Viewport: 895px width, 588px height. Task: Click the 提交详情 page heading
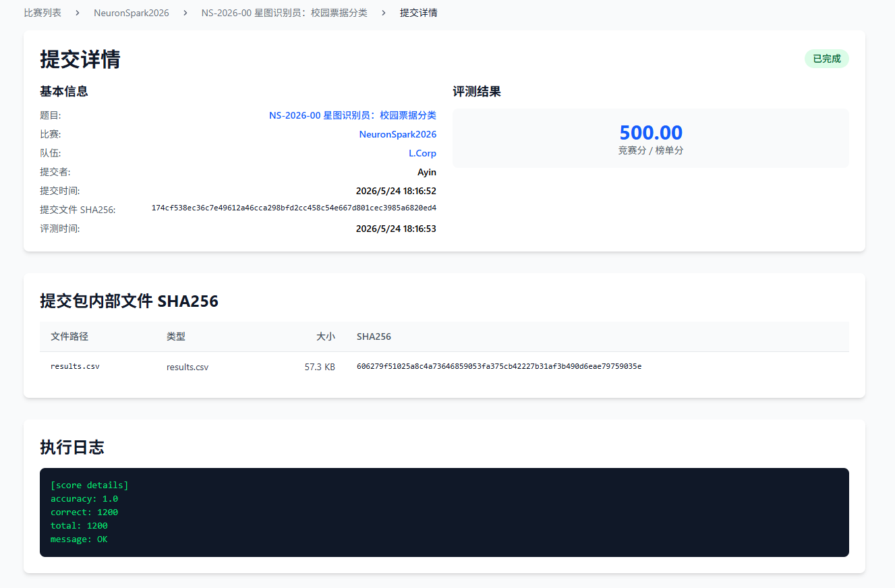click(x=80, y=59)
